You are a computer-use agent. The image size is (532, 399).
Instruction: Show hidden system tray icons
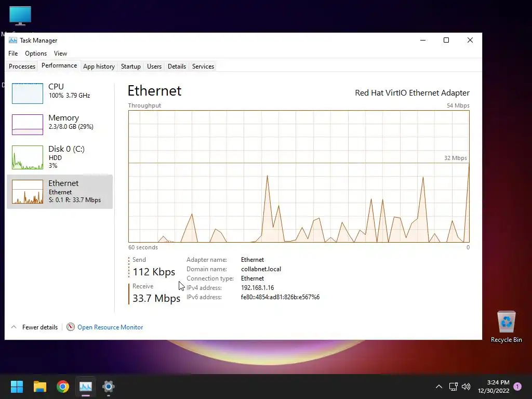click(438, 387)
